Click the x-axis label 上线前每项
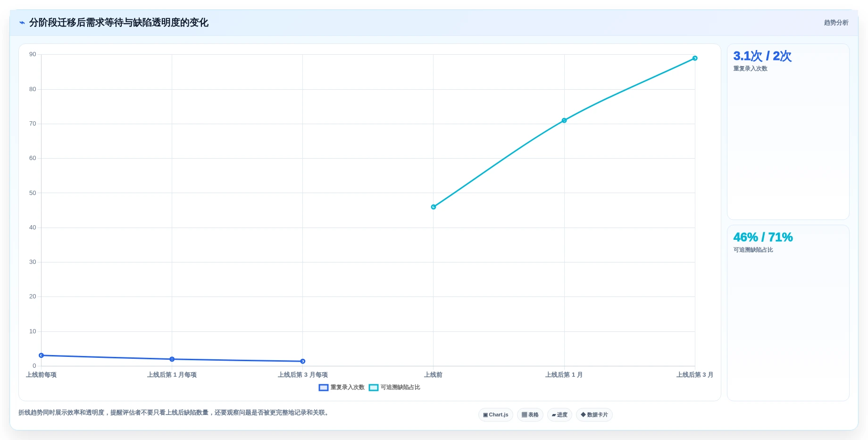Screen dimensions: 868x440 42,375
